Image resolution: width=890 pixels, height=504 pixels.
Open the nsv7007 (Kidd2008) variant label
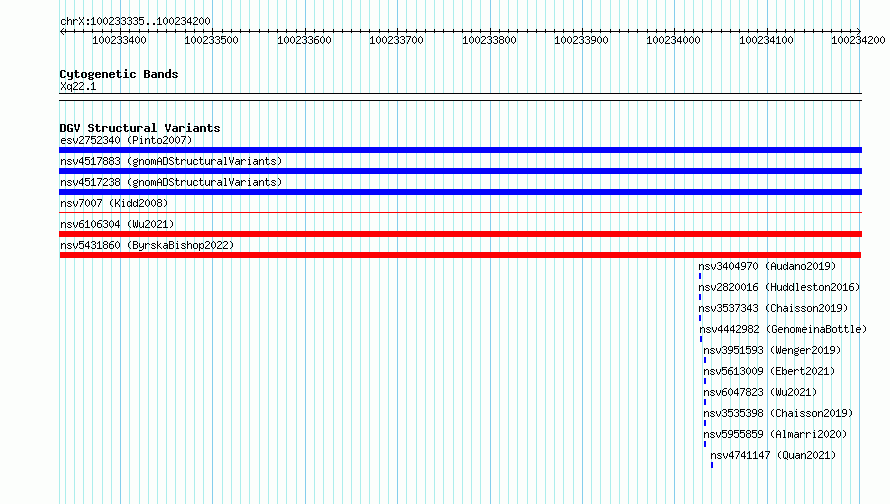point(114,203)
